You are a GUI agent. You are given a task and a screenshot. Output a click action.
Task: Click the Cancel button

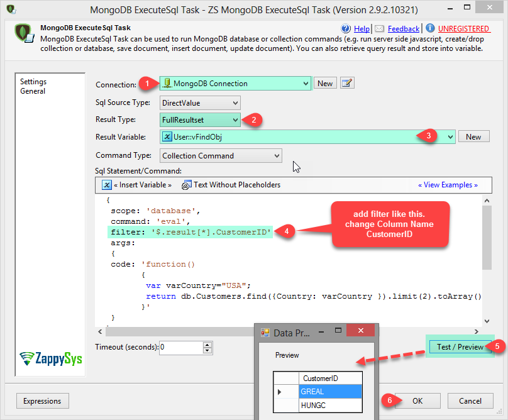470,401
